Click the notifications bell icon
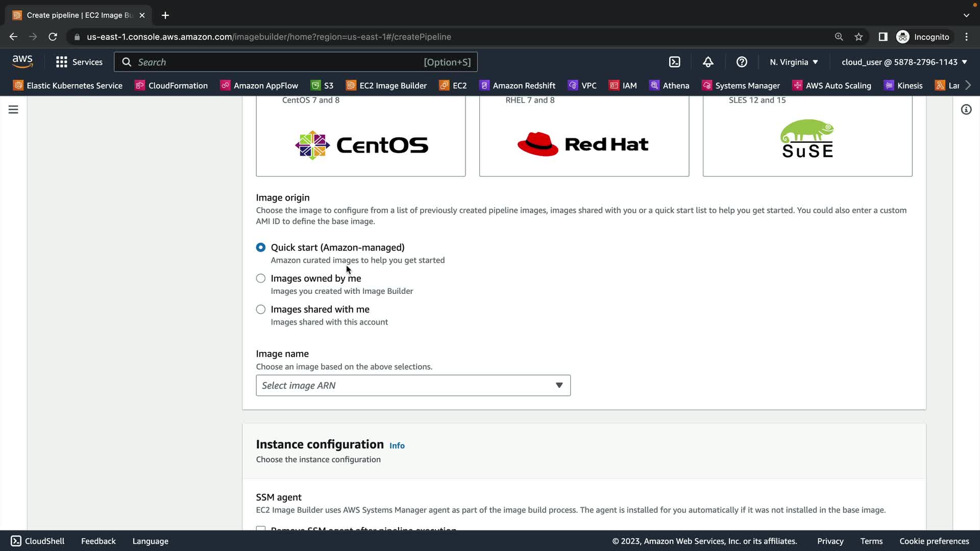 708,62
